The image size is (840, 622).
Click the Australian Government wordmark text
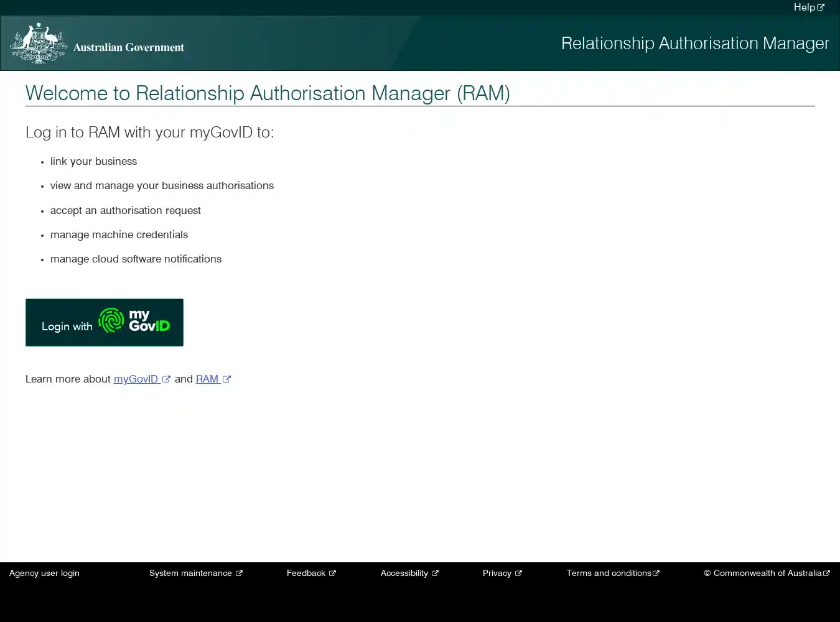(128, 47)
